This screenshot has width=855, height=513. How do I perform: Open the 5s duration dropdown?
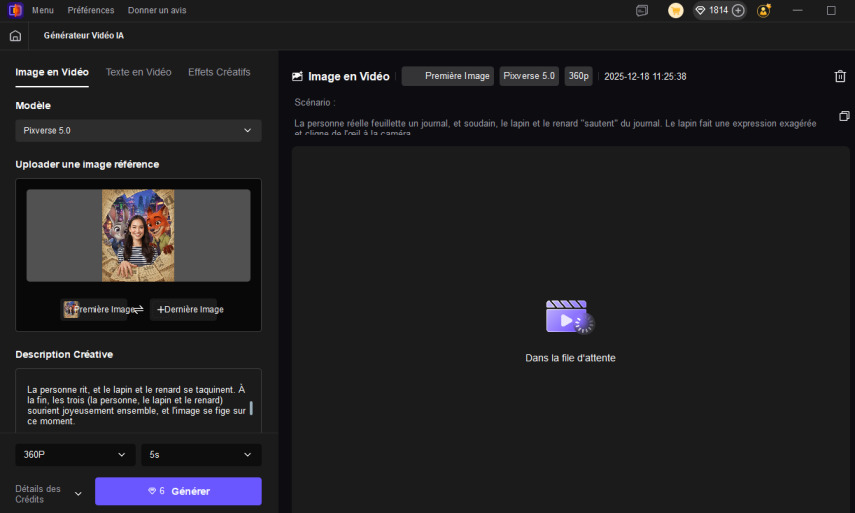point(201,455)
